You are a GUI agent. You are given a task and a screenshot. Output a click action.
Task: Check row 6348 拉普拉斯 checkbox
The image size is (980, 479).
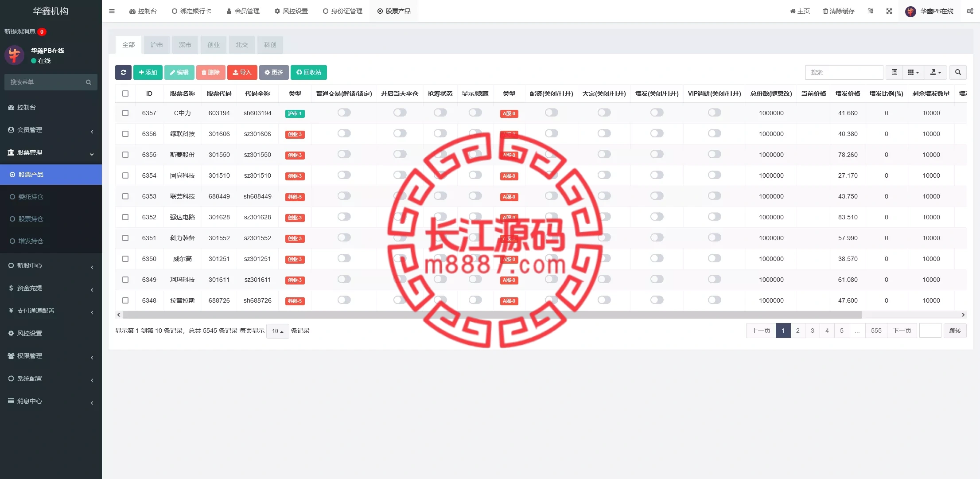click(125, 300)
